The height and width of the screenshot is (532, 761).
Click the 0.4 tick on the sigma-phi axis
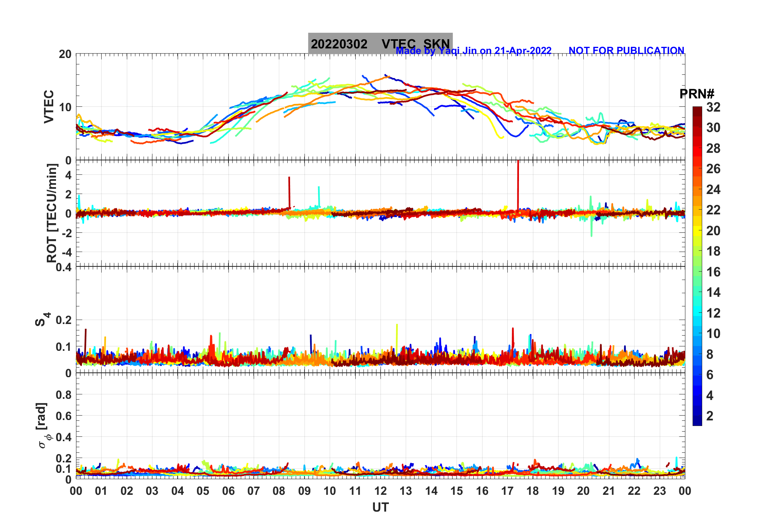point(64,437)
